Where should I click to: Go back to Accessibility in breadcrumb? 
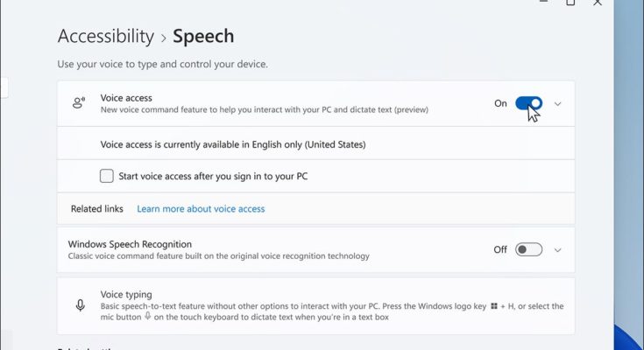(105, 37)
